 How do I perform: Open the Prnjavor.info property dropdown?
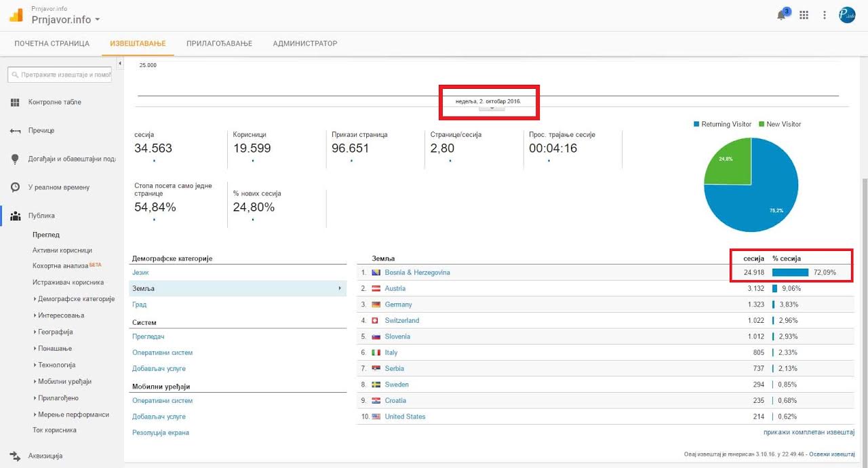(65, 20)
